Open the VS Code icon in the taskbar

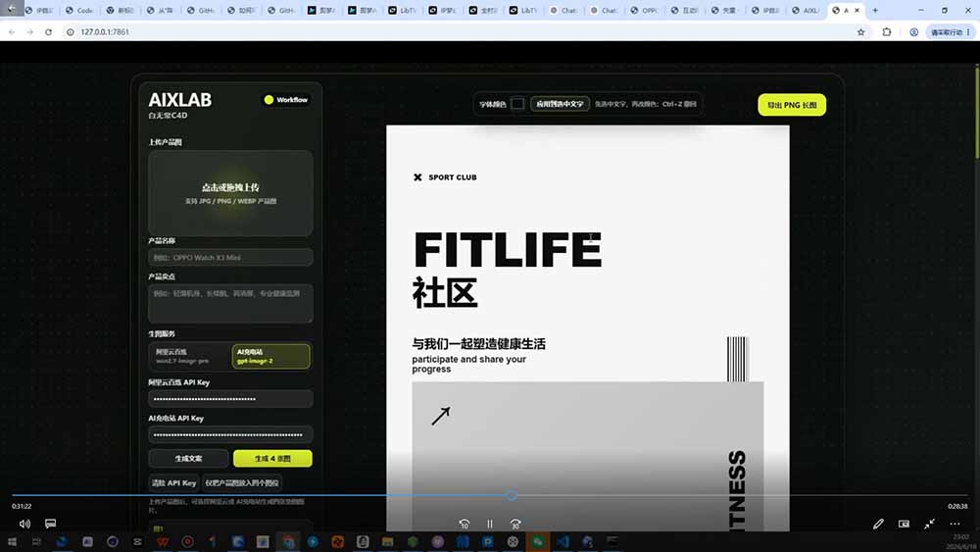[x=563, y=541]
